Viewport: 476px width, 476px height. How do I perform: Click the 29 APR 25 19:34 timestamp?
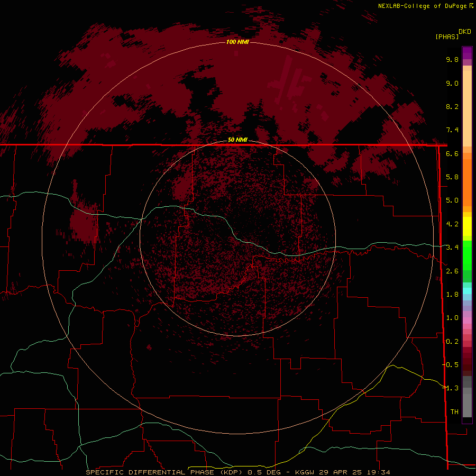click(353, 472)
